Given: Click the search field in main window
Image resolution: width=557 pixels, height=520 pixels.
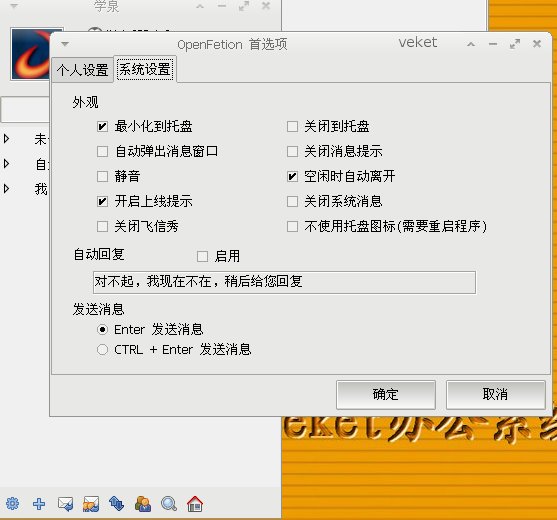Looking at the screenshot, I should [25, 110].
